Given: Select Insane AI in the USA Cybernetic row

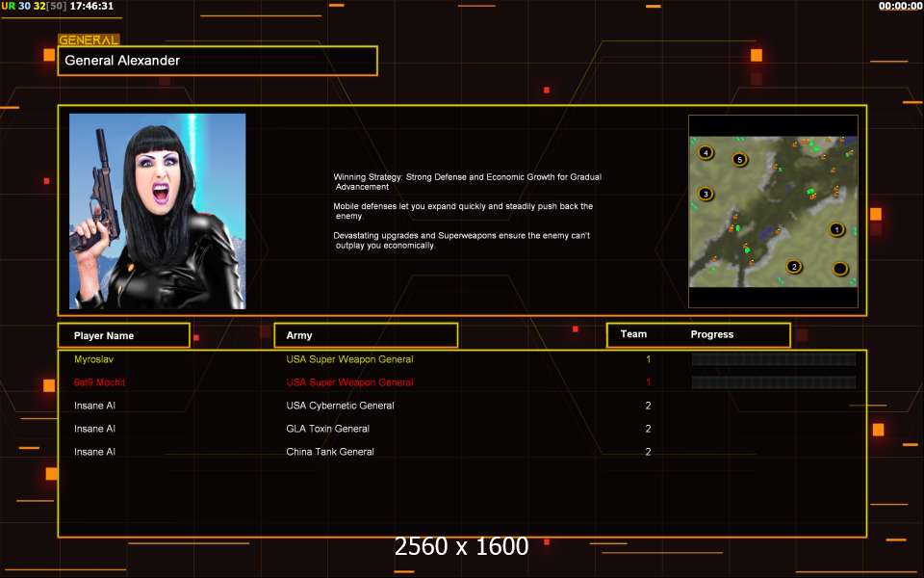Looking at the screenshot, I should pos(95,406).
